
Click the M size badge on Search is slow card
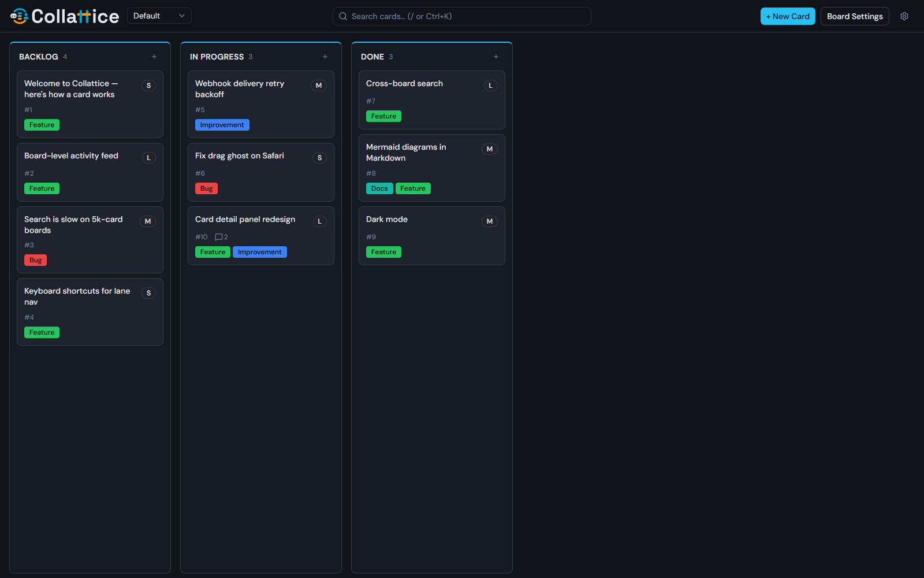(148, 221)
